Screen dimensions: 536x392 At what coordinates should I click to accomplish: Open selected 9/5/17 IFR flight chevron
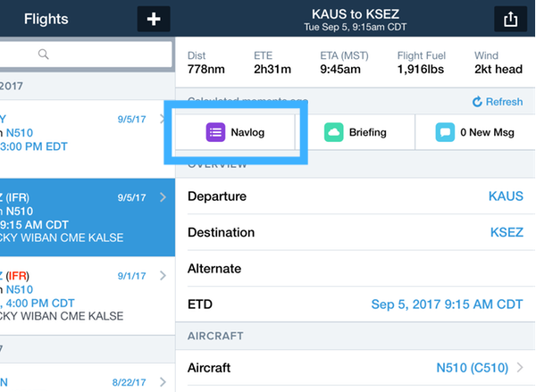[163, 197]
